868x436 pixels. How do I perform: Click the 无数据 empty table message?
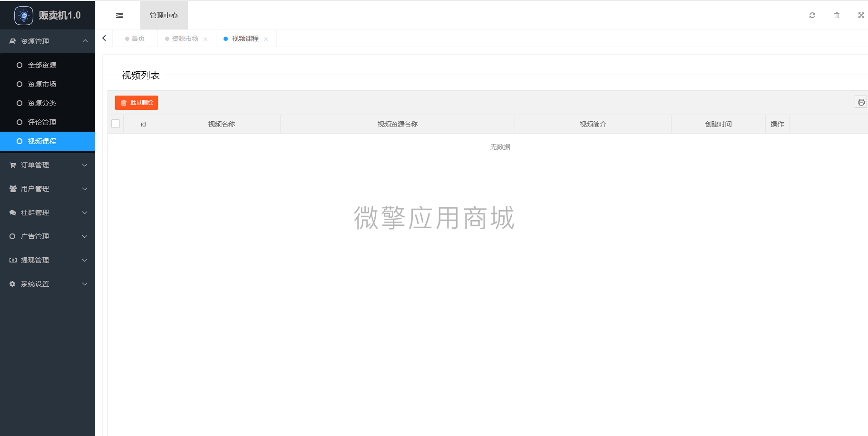pos(500,147)
